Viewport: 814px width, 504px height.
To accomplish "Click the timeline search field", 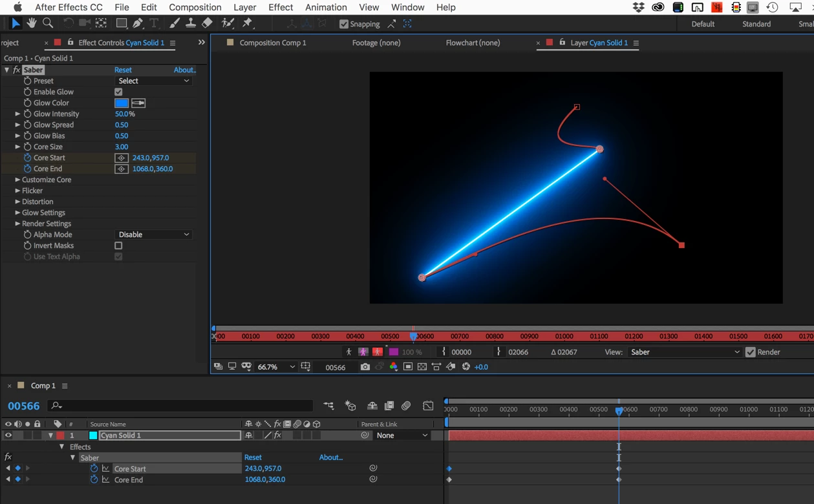I will [187, 406].
